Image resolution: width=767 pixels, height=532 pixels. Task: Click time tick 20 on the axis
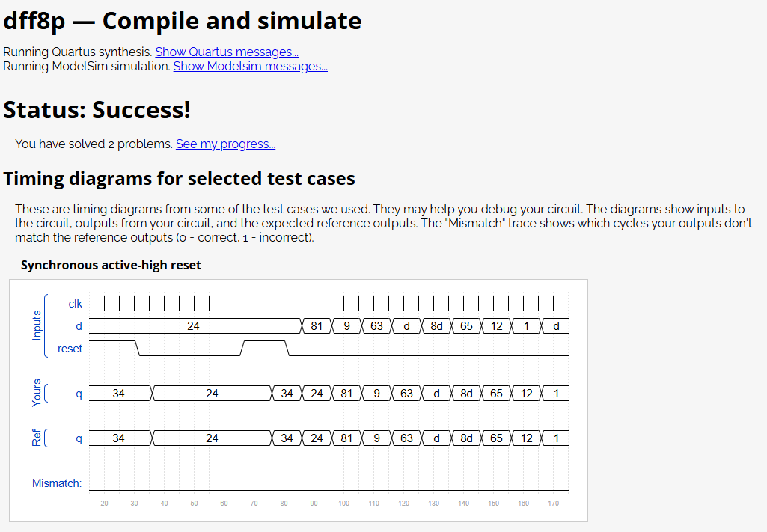(104, 503)
